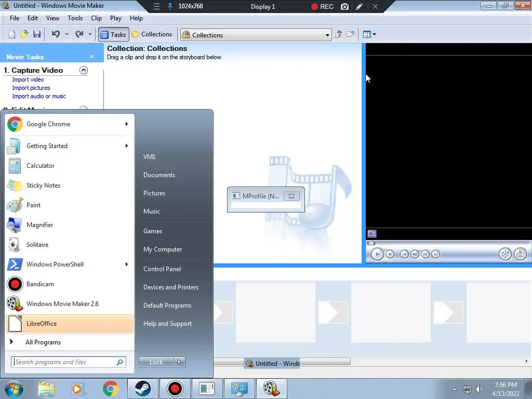Create a new project with New icon
The width and height of the screenshot is (532, 399).
(x=12, y=34)
